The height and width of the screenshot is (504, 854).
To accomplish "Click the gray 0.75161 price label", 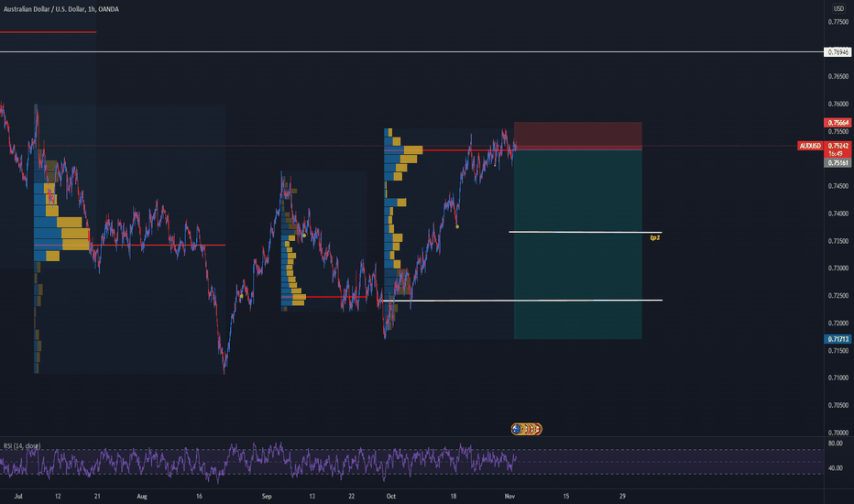I will point(838,163).
